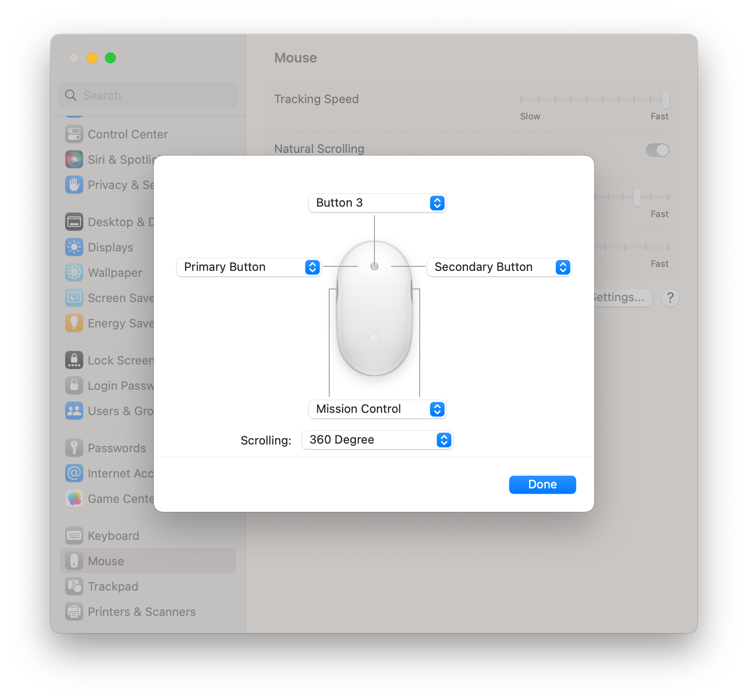Click the Mouse page title

(296, 58)
